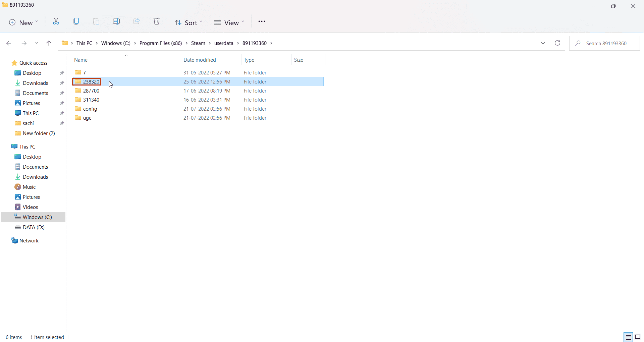The width and height of the screenshot is (644, 342).
Task: Select the 287700 folder icon
Action: 78,91
